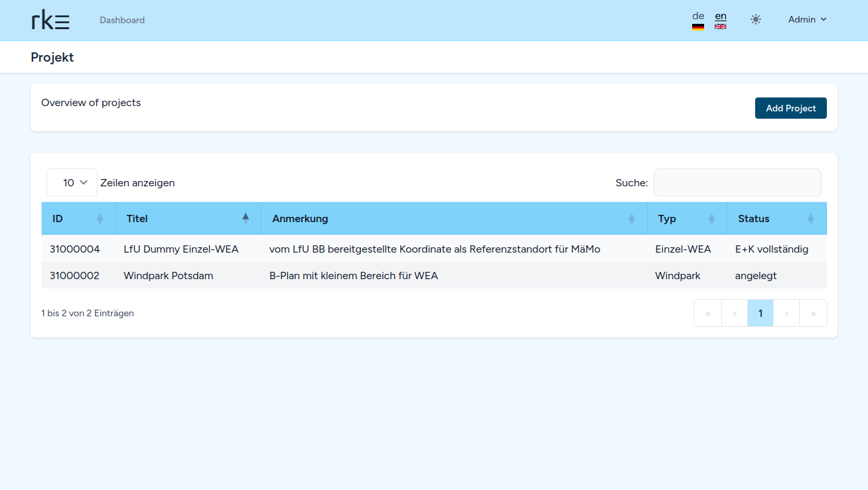
Task: Expand the rows-per-page dropdown showing 10
Action: (72, 182)
